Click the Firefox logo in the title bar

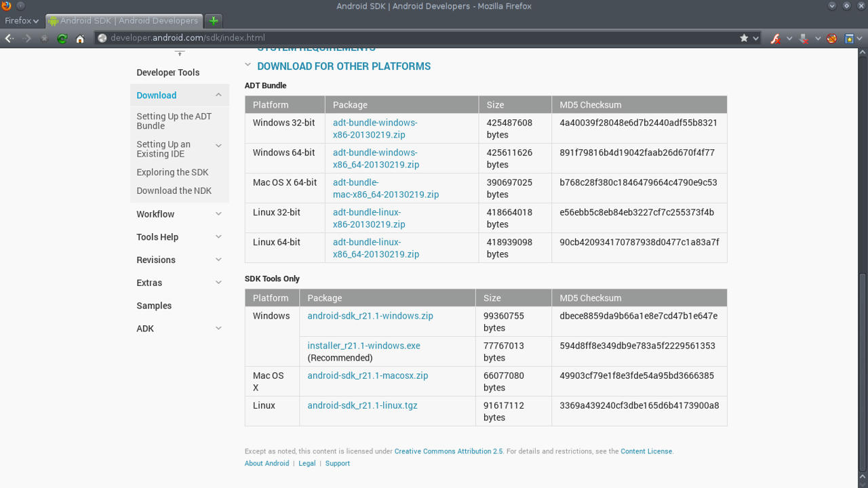pos(6,6)
